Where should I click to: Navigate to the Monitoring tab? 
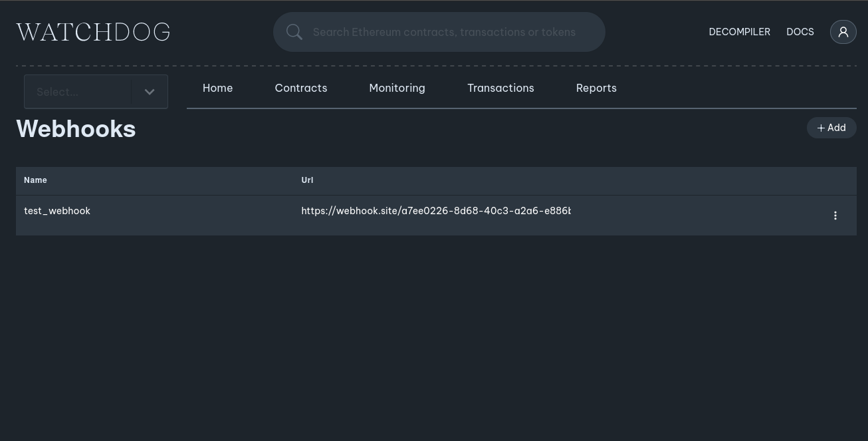pos(397,88)
